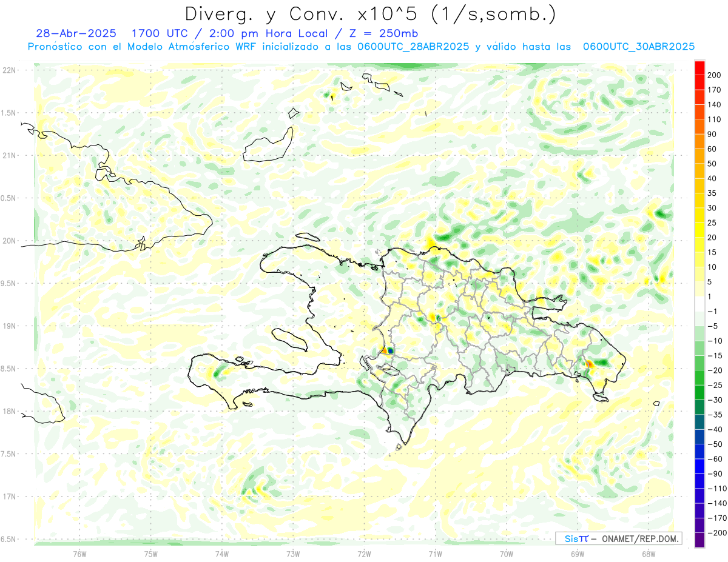Pick the blue swatch between -60 and -90
The image size is (728, 562).
[x=700, y=466]
